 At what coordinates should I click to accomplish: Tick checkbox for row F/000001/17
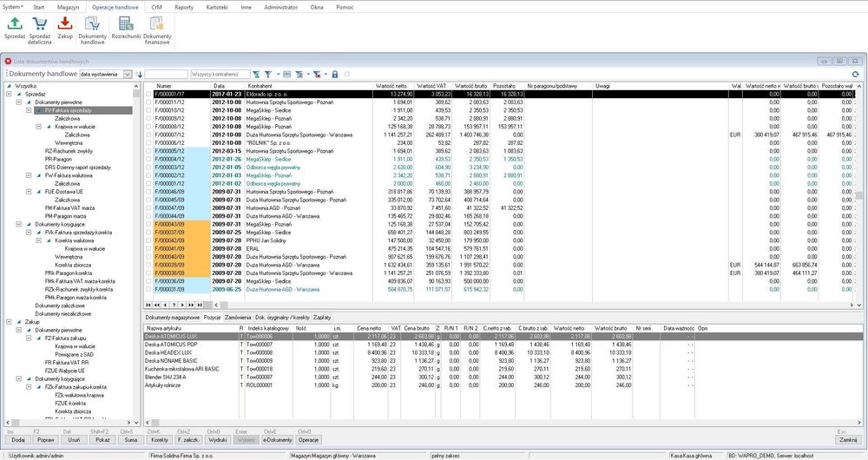pyautogui.click(x=148, y=94)
